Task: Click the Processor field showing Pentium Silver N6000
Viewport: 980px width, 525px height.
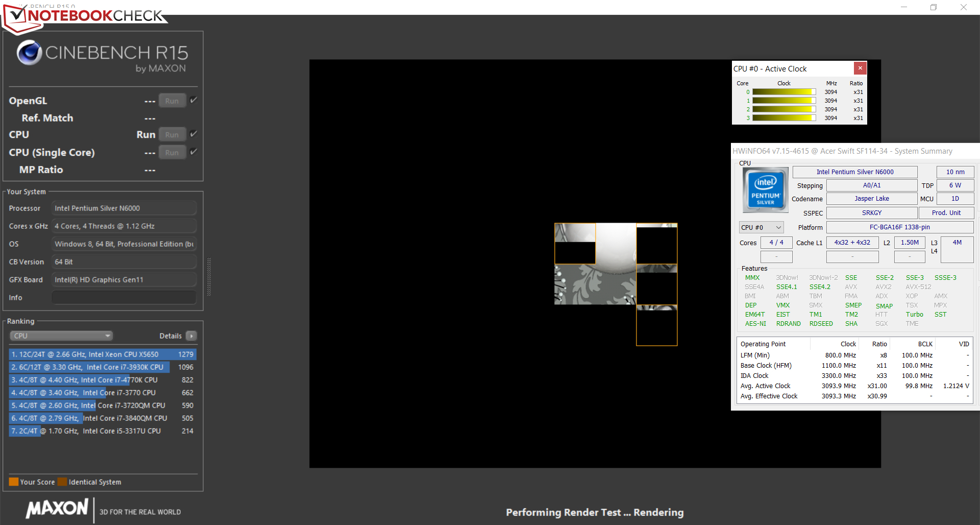Action: coord(124,208)
